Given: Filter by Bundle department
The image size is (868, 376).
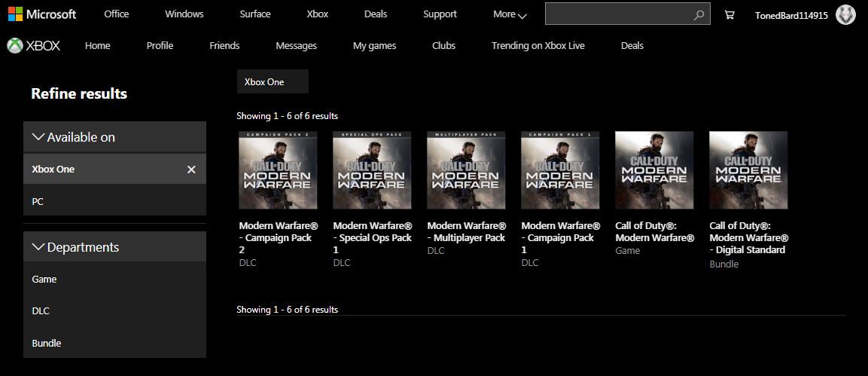Looking at the screenshot, I should pyautogui.click(x=114, y=344).
